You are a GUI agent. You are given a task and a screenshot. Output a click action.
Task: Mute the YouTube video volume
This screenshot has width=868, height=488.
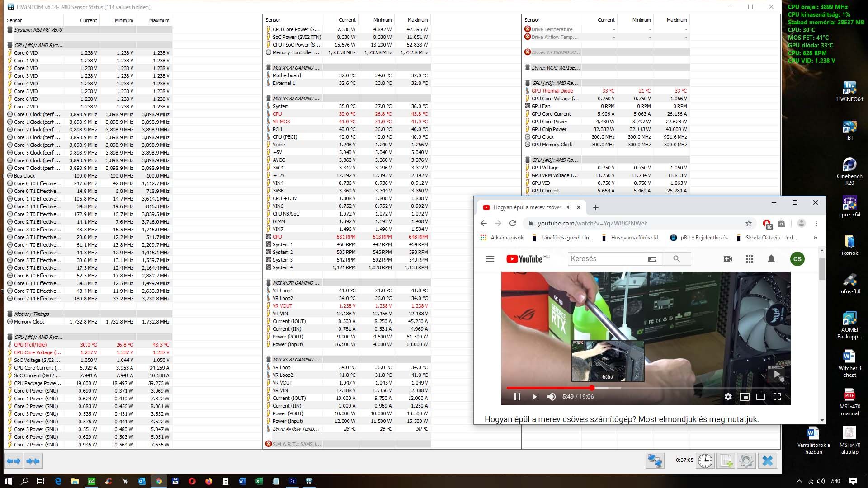[552, 397]
